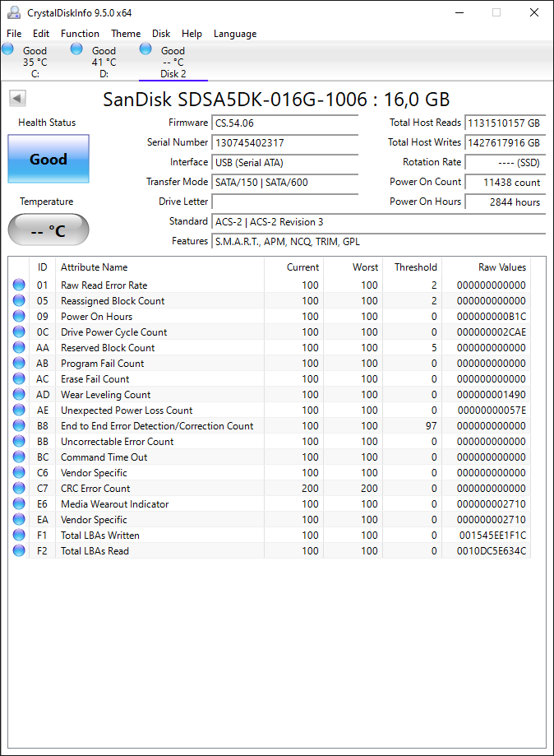Viewport: 554px width, 756px height.
Task: Click status orb for Erase Fail Count
Action: (19, 378)
